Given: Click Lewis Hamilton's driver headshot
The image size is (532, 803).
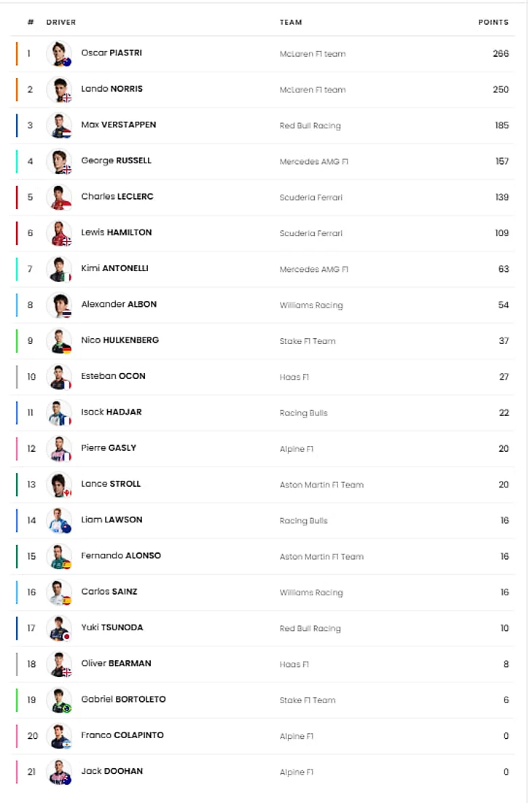Looking at the screenshot, I should click(59, 233).
